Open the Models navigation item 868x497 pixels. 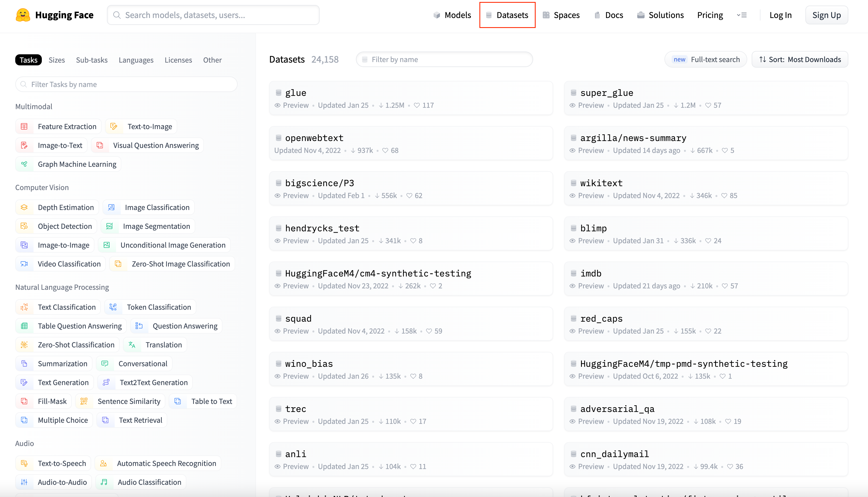(453, 15)
